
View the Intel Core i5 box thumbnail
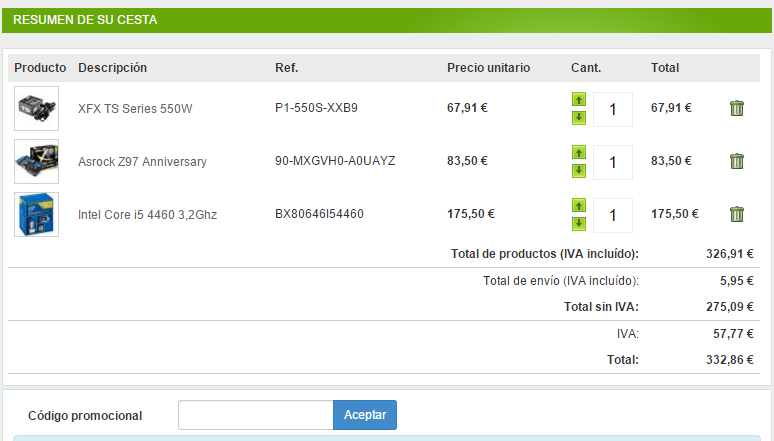tap(37, 214)
